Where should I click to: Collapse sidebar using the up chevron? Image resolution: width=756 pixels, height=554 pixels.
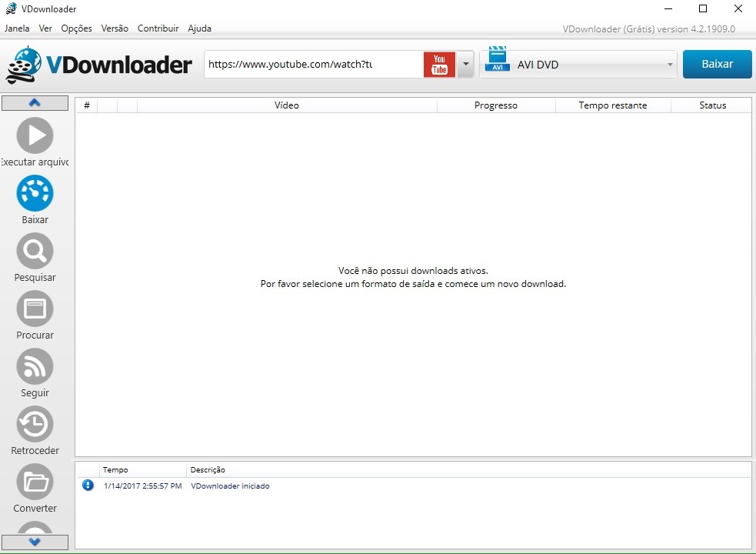[x=35, y=103]
